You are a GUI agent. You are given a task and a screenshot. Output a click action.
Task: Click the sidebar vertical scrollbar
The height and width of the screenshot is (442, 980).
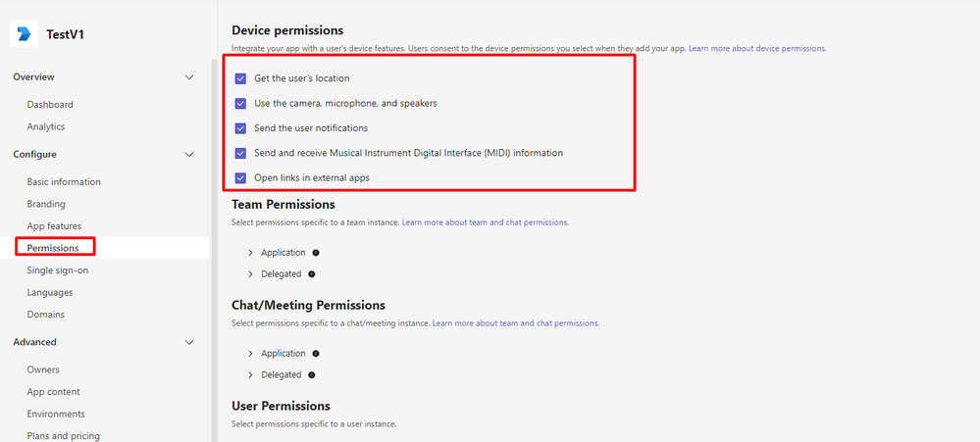(x=214, y=250)
